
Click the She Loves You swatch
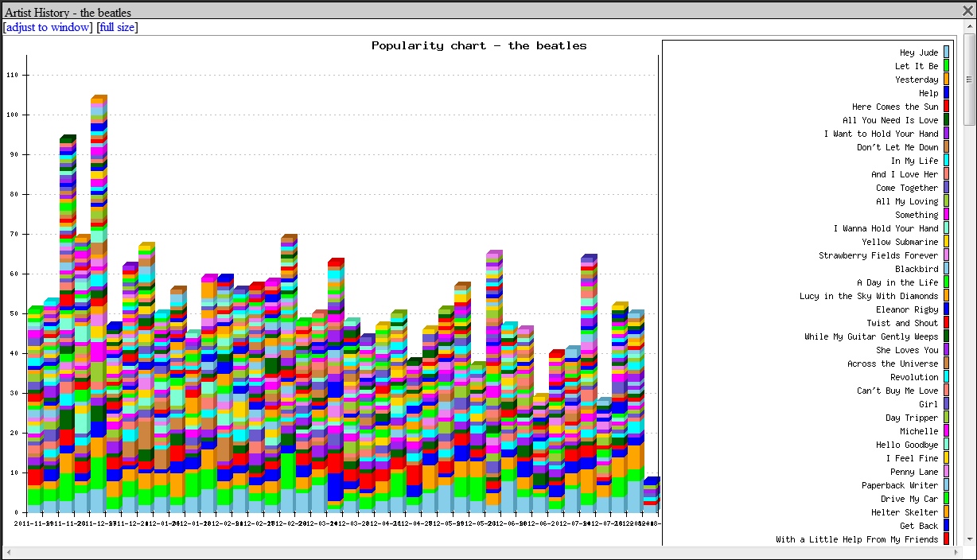(946, 350)
